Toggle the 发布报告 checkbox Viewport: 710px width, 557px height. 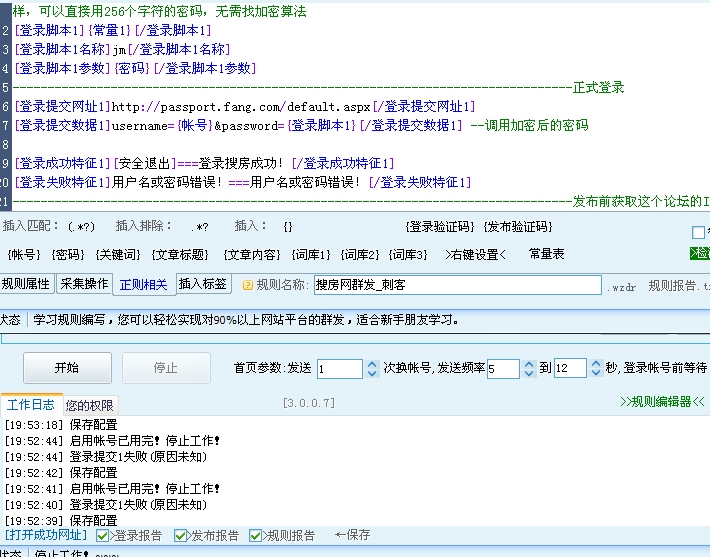point(180,536)
